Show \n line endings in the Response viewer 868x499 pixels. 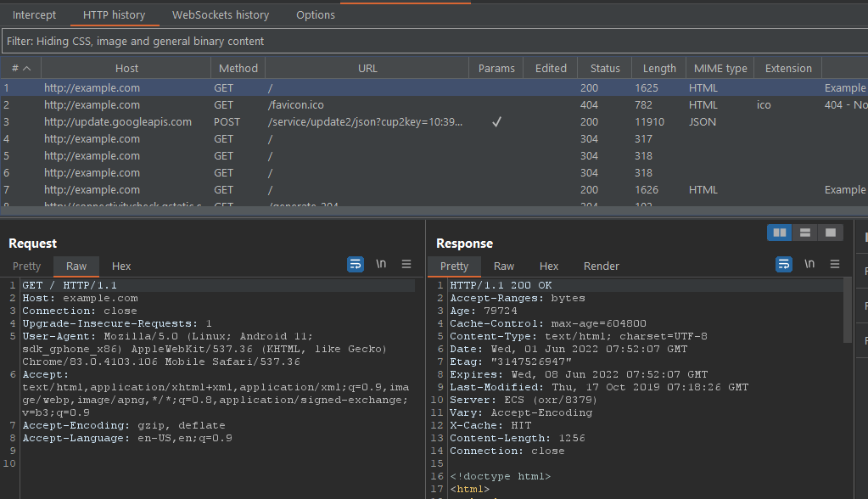(809, 264)
